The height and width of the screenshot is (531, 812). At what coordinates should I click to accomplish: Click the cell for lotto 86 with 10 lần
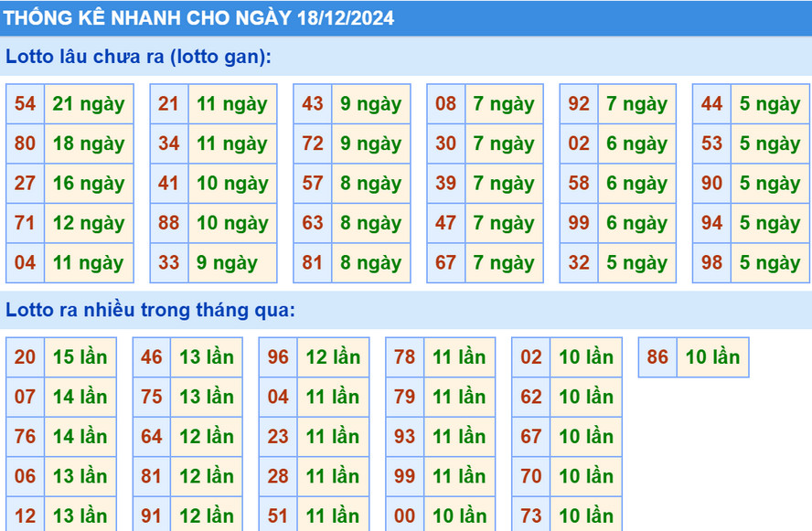pos(693,358)
